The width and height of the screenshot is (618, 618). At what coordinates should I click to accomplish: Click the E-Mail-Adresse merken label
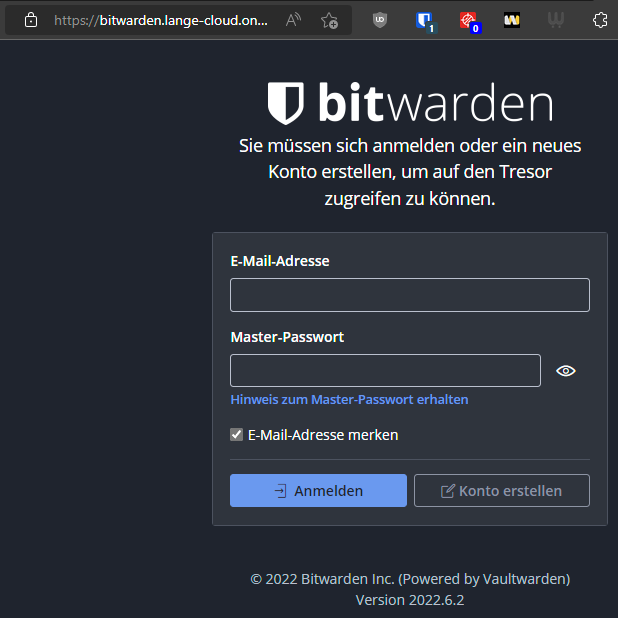click(x=323, y=435)
